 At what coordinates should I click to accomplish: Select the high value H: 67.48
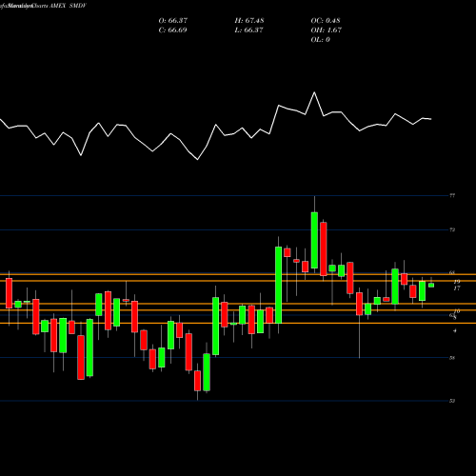click(x=249, y=21)
